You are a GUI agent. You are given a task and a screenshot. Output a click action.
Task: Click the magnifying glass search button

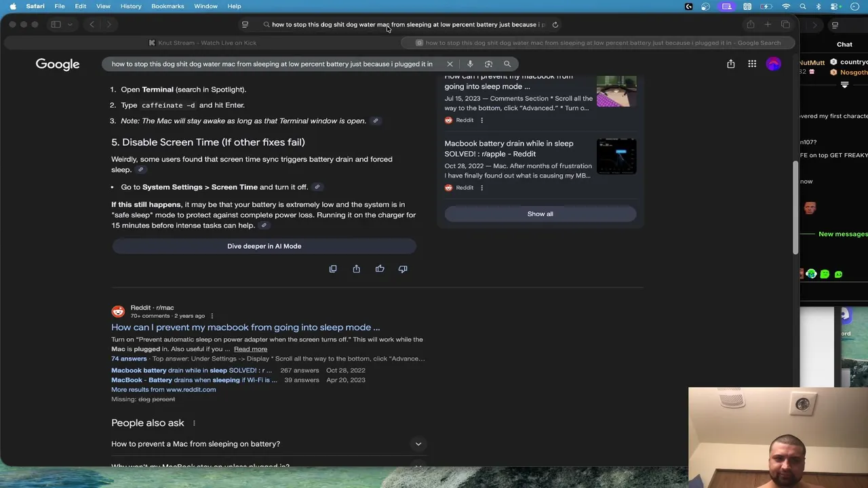[x=507, y=64]
